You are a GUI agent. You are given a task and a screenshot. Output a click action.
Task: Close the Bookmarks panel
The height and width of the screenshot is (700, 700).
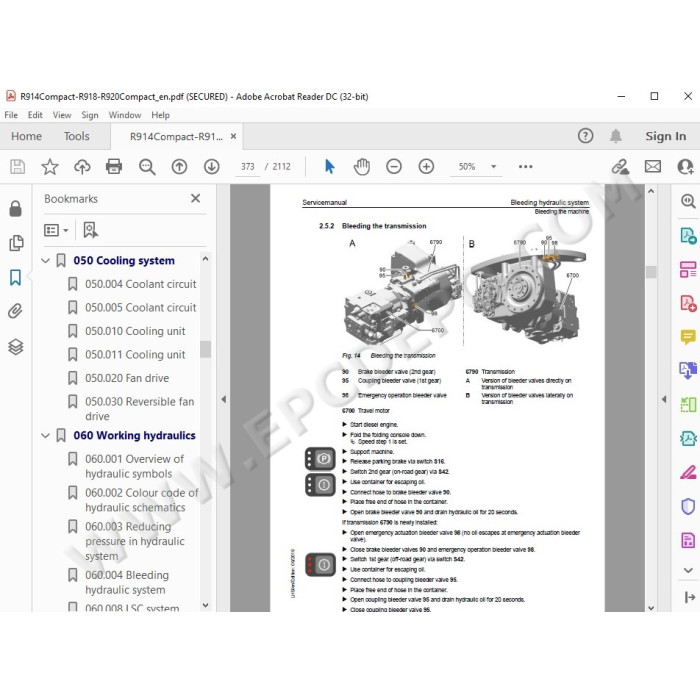(196, 198)
